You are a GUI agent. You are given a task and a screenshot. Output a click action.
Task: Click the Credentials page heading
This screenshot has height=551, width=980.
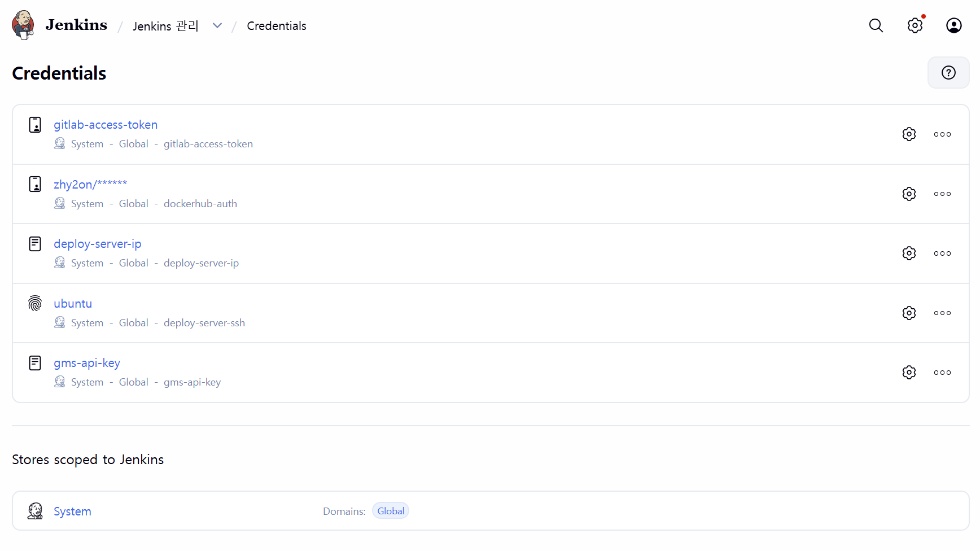tap(59, 73)
